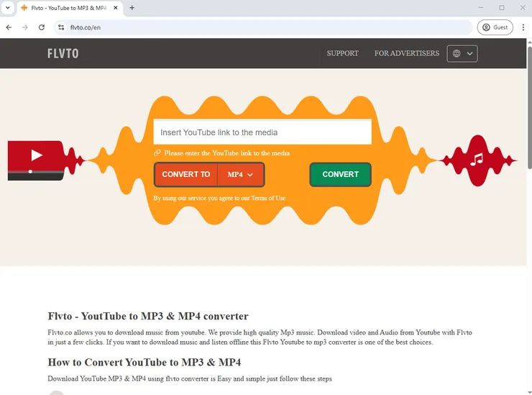The width and height of the screenshot is (532, 395).
Task: Click the browser forward arrow
Action: 25,27
